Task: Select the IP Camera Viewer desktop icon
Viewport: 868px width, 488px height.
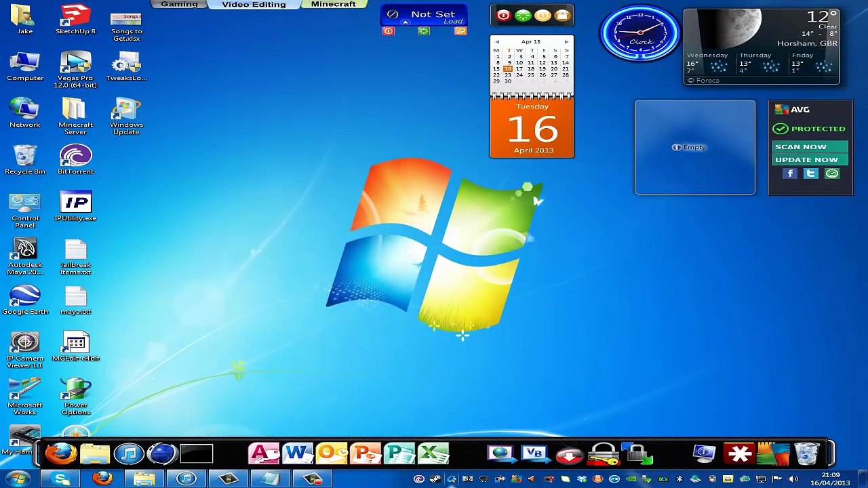Action: (x=25, y=350)
